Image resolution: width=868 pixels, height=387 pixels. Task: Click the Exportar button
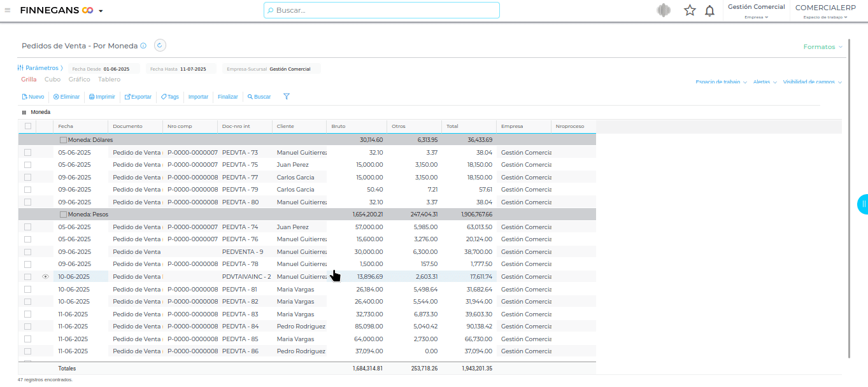coord(138,97)
